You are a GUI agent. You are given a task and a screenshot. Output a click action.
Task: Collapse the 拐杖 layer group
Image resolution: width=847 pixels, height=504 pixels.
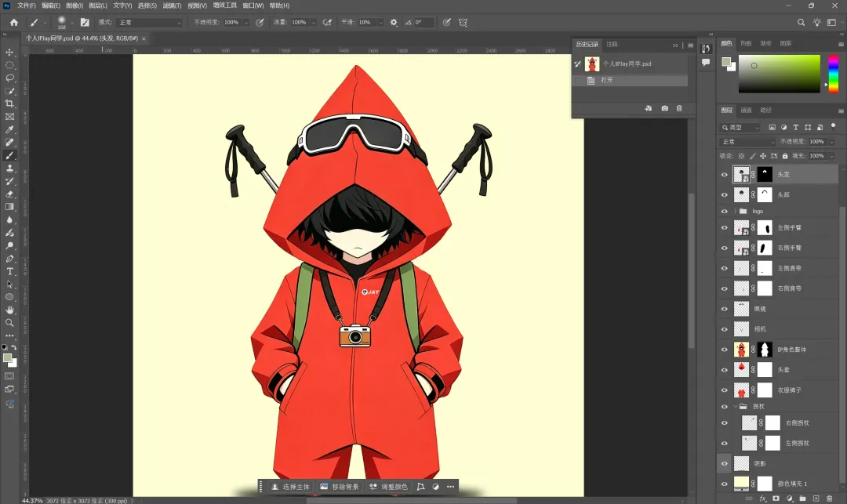[736, 407]
